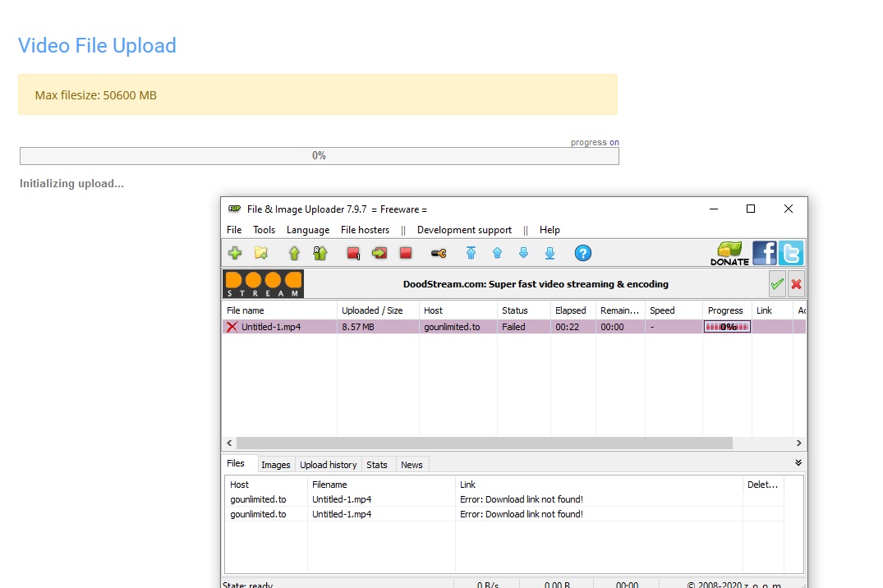Open the key accounts icon

point(439,253)
